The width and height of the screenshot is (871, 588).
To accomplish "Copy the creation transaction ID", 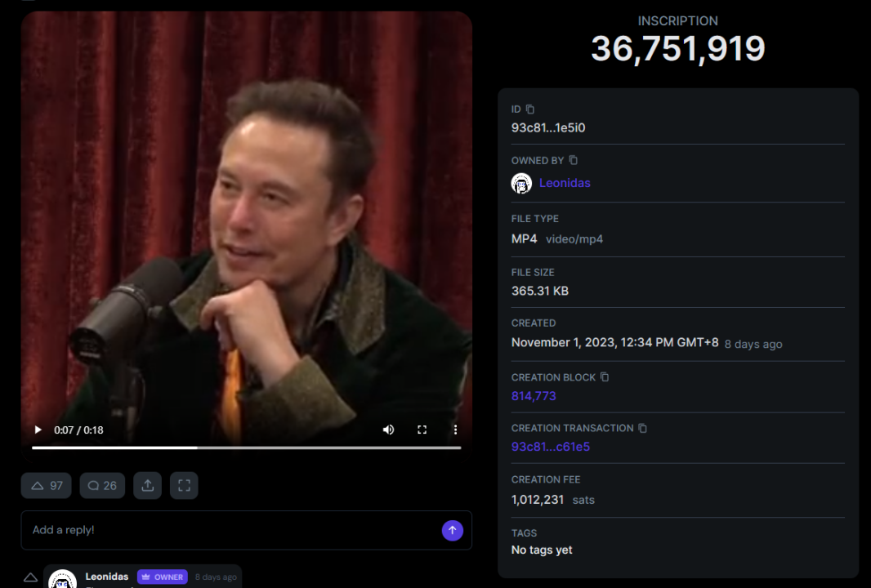I will click(643, 428).
